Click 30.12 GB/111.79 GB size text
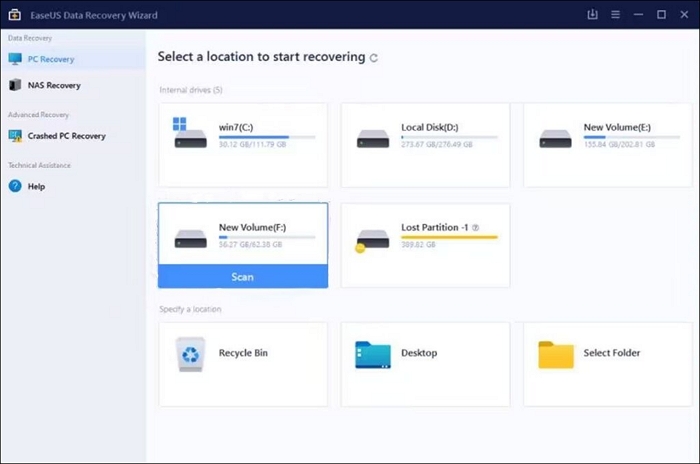The image size is (700, 464). pyautogui.click(x=252, y=144)
